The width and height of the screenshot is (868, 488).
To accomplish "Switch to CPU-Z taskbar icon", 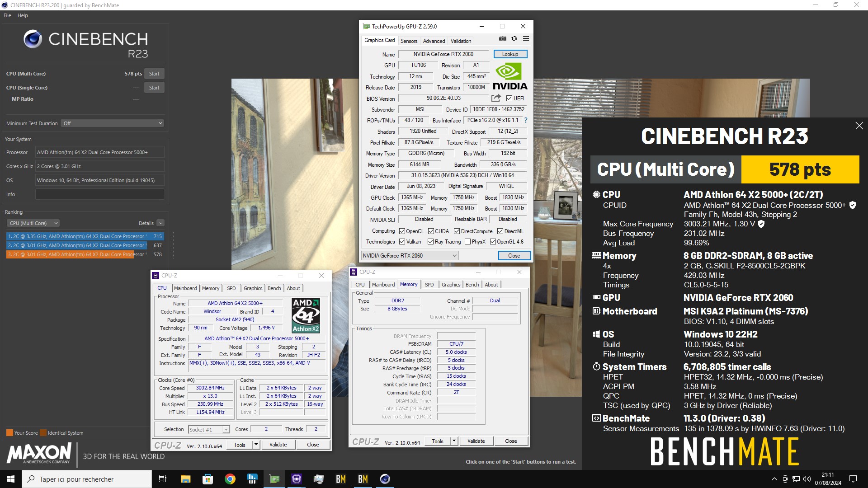I will pyautogui.click(x=297, y=479).
